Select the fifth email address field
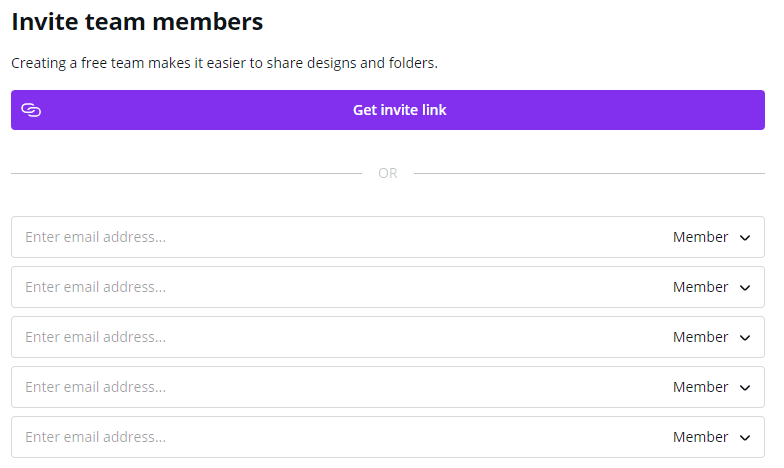 330,437
